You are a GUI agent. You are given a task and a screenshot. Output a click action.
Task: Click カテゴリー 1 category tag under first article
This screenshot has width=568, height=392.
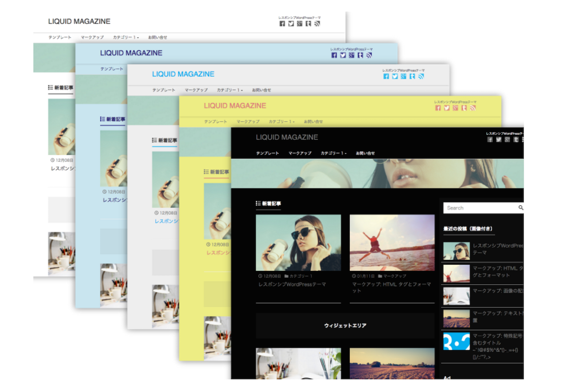click(301, 276)
